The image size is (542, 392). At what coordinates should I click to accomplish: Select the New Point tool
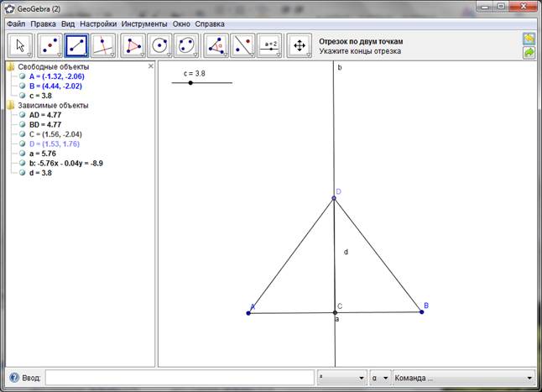tap(50, 45)
